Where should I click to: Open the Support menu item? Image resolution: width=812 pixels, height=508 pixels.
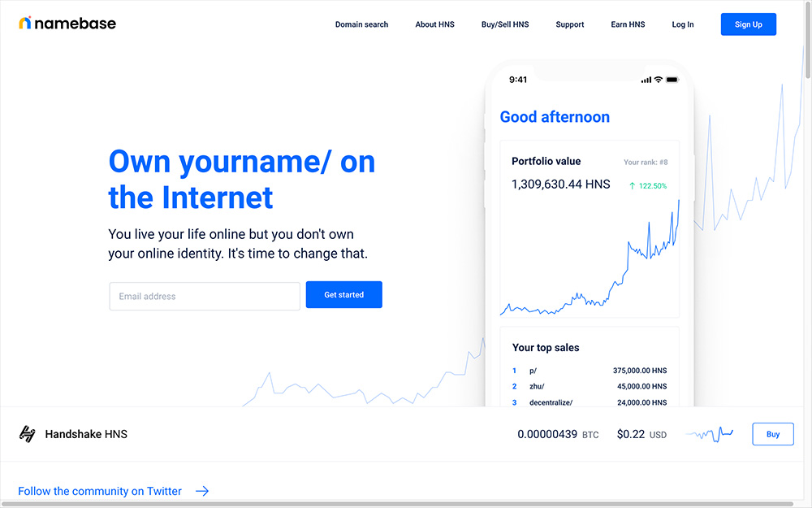(x=570, y=24)
